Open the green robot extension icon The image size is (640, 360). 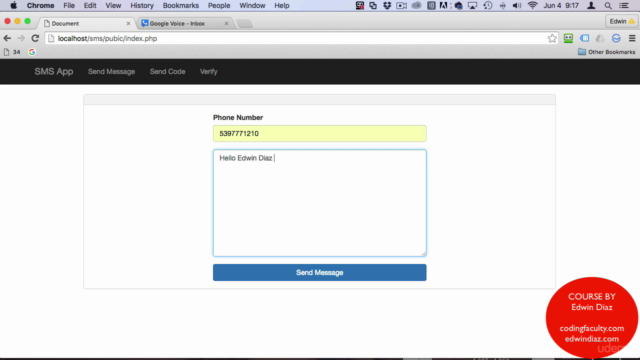coord(568,38)
